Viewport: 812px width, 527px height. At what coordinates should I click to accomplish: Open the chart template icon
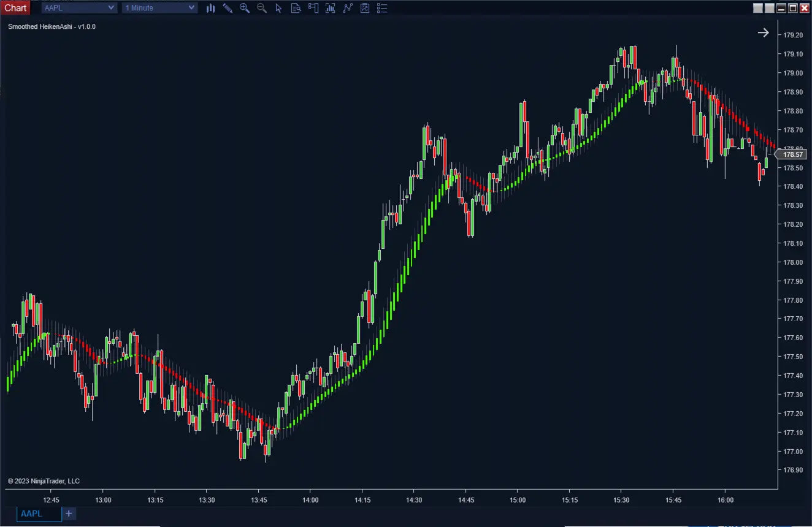pyautogui.click(x=365, y=8)
